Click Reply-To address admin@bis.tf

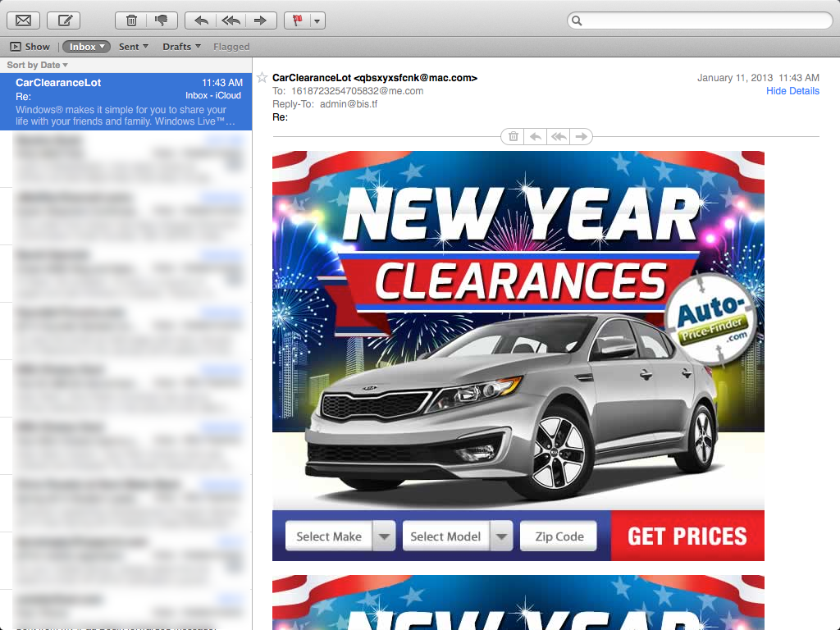tap(348, 104)
